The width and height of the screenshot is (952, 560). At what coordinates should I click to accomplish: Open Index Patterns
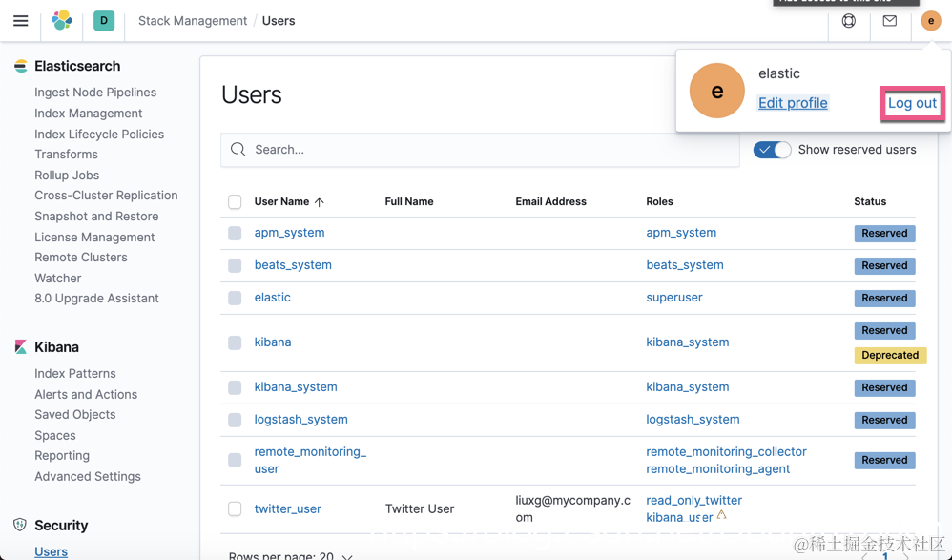[75, 374]
